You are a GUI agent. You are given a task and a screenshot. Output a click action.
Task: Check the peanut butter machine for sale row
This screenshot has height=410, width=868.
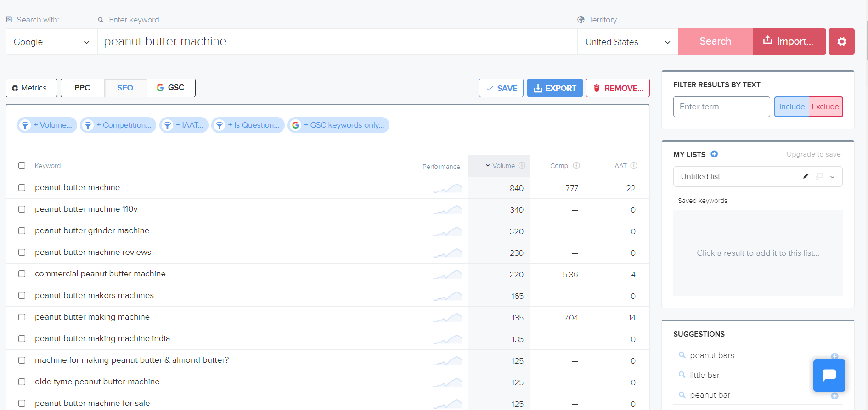22,403
